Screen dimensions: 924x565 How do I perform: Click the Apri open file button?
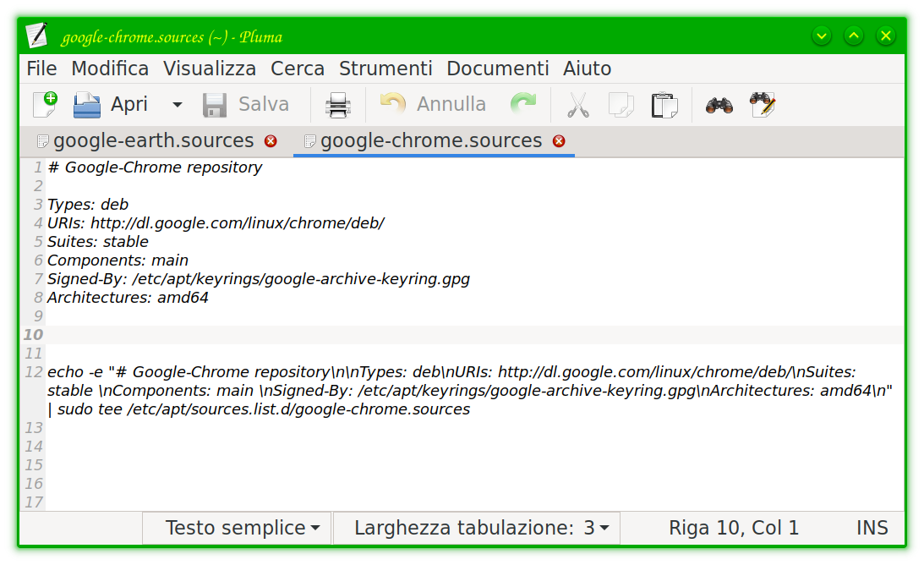[x=110, y=105]
